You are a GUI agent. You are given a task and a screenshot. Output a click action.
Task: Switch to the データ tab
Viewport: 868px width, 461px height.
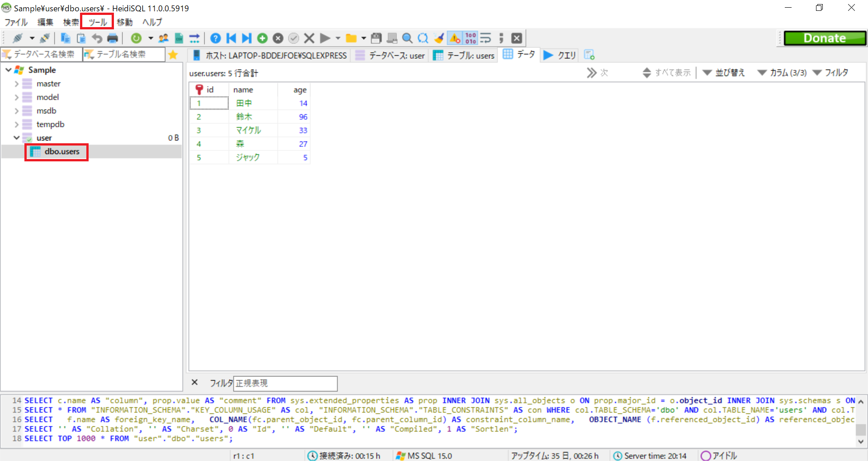(519, 55)
